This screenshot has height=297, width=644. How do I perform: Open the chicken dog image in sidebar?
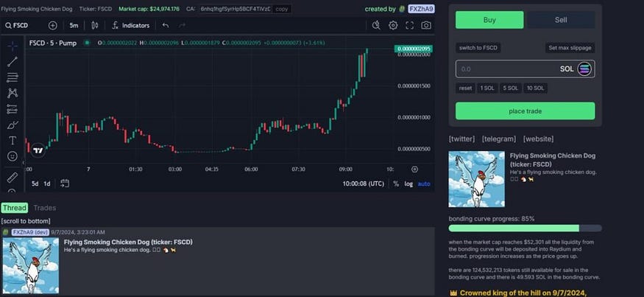coord(476,179)
